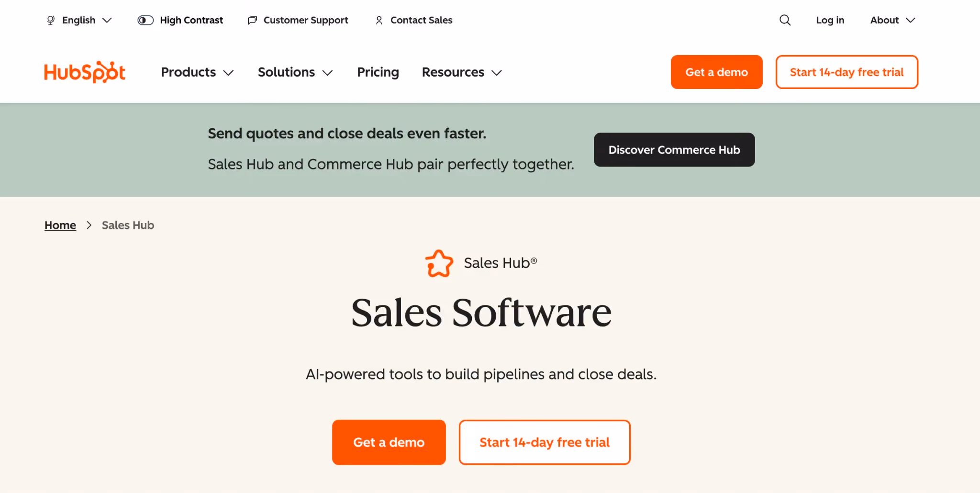Click the Log in link
The image size is (980, 493).
[830, 20]
